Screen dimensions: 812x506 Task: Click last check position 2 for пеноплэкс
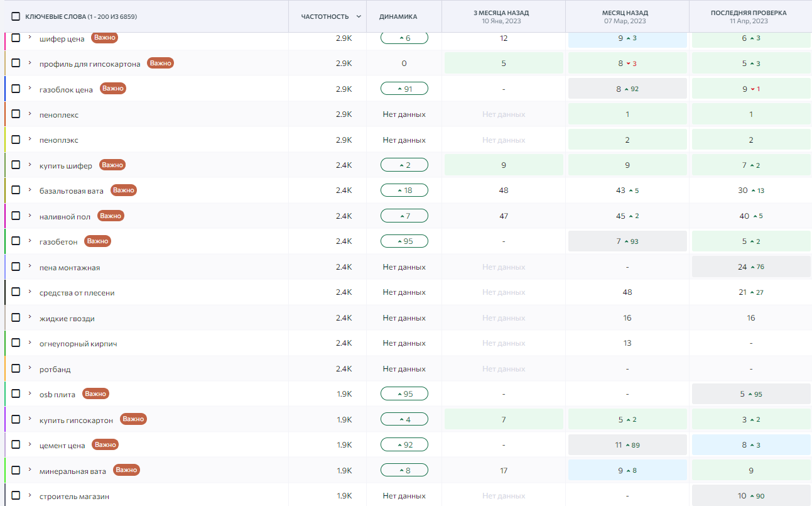coord(750,140)
